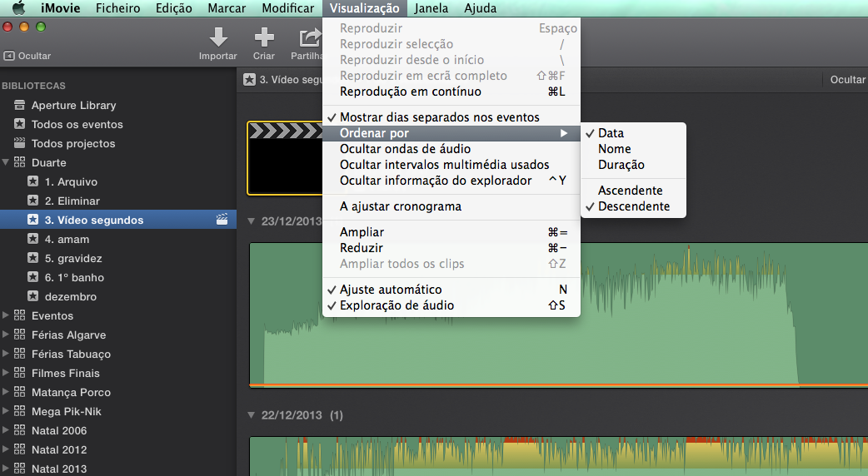Click the star icon of dezembro event
The image size is (868, 476).
coord(32,296)
